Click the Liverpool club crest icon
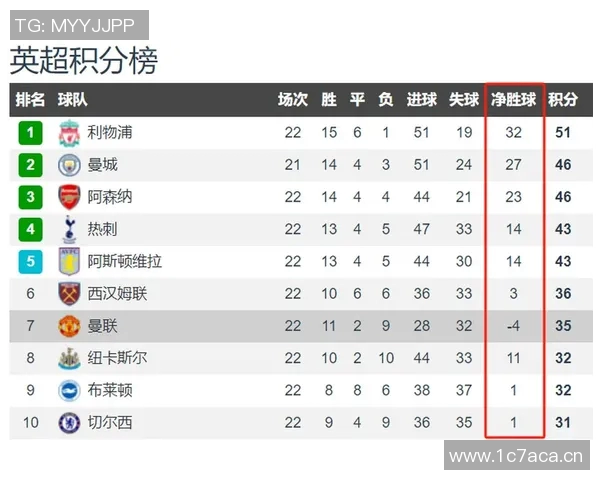 (69, 132)
